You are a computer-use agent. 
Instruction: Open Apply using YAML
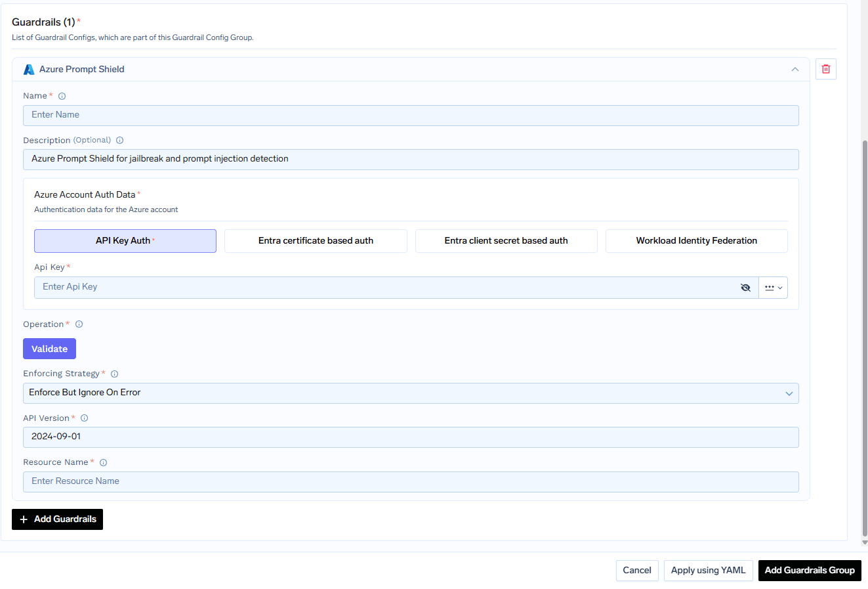tap(709, 571)
